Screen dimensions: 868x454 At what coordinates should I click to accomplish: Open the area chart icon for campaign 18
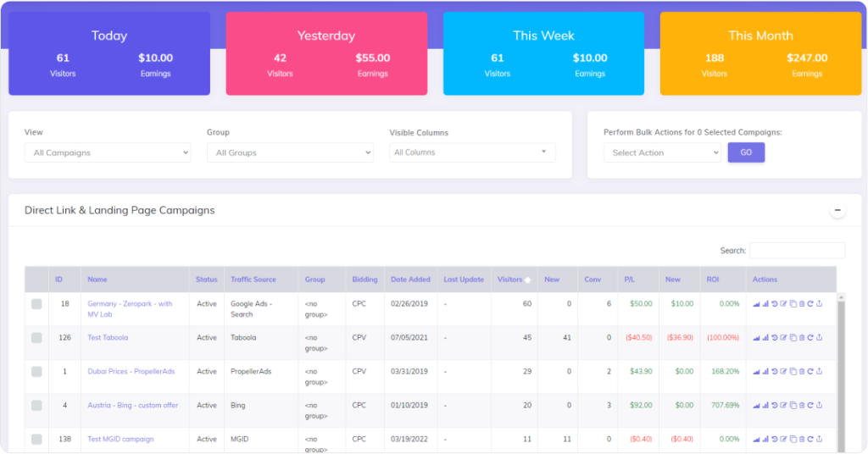[x=756, y=303]
